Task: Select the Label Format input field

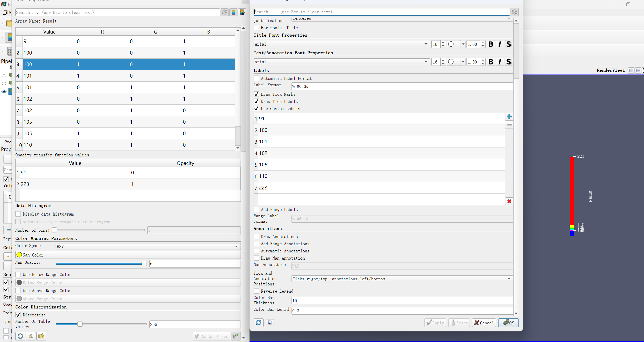Action: (x=402, y=86)
